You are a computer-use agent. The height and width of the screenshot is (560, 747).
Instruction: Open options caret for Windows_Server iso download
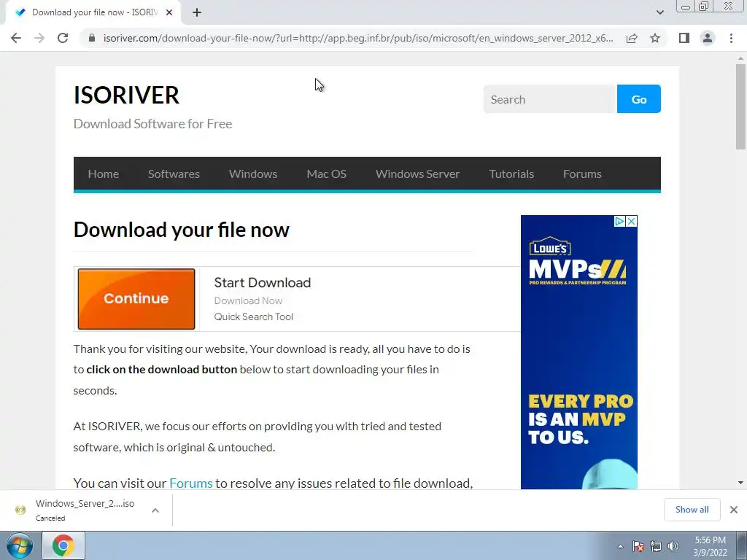(x=155, y=510)
